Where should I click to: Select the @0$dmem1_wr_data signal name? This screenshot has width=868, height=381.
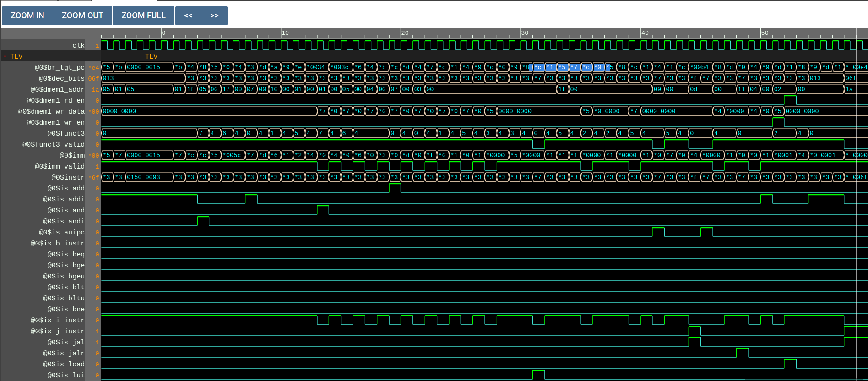click(51, 111)
